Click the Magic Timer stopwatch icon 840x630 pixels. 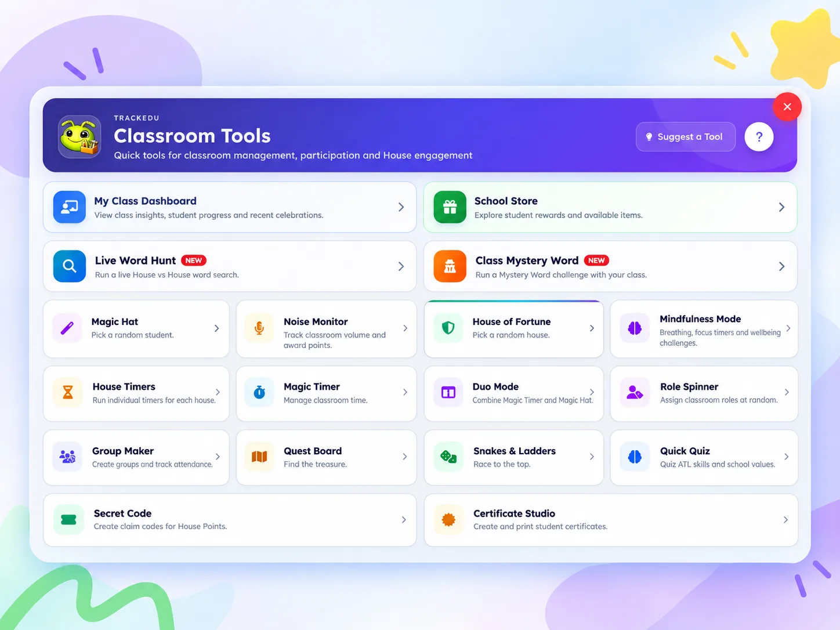(259, 393)
